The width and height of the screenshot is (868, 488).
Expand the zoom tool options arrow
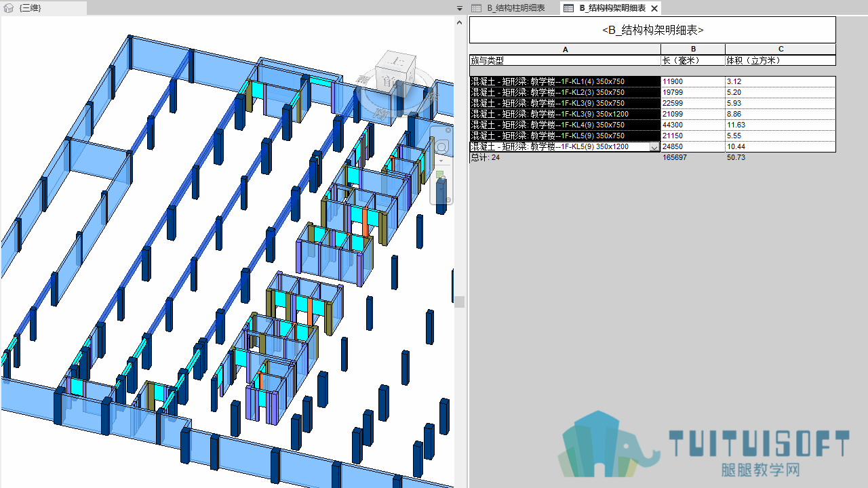pos(441,161)
